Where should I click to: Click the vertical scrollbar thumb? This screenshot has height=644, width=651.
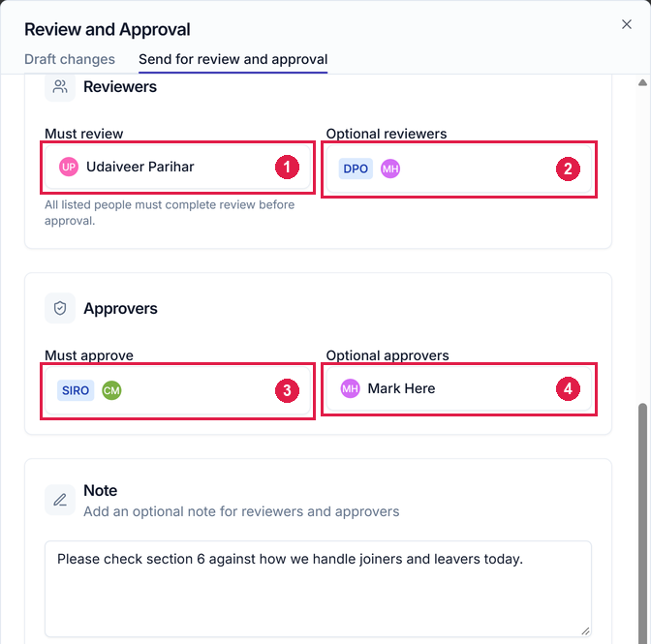pyautogui.click(x=642, y=523)
